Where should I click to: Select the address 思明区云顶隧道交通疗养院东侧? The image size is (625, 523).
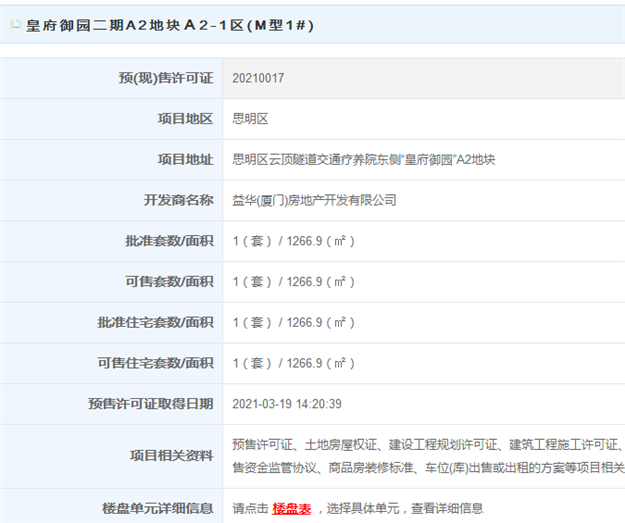point(317,159)
